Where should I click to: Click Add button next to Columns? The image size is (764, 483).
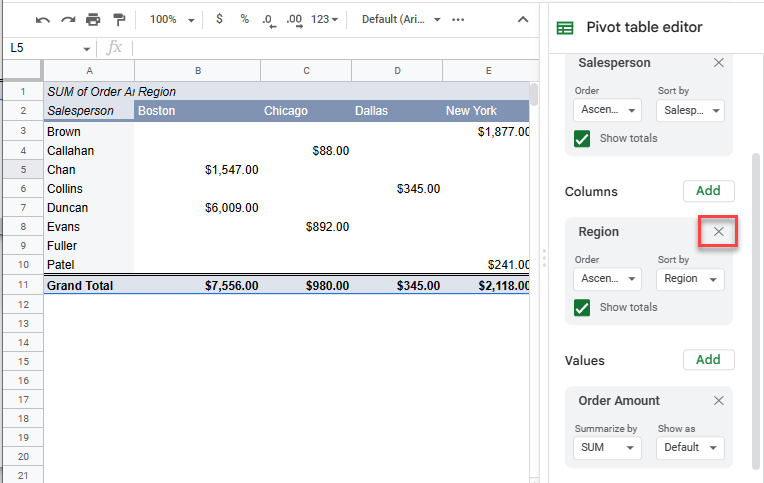708,191
